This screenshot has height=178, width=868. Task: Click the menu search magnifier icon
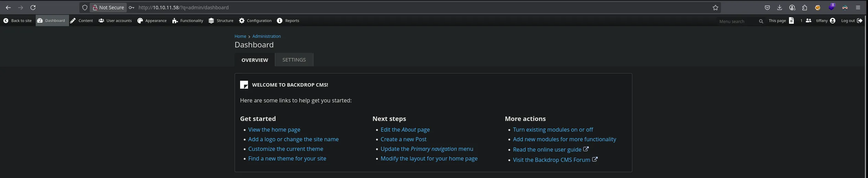(x=761, y=21)
